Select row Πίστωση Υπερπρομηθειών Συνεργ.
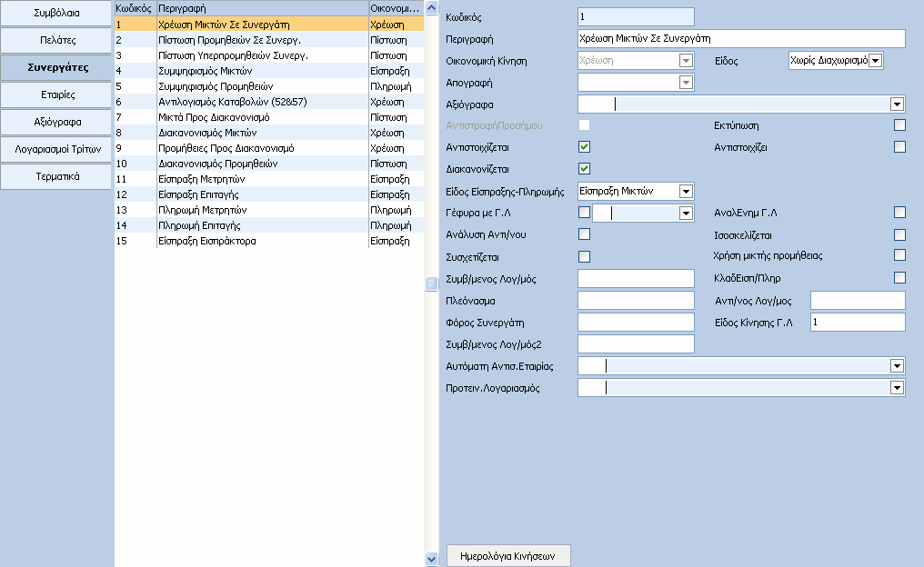This screenshot has height=567, width=924. tap(268, 55)
